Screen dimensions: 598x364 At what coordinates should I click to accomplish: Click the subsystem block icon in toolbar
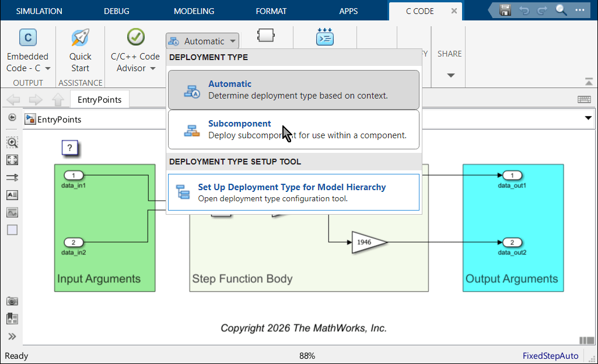(x=265, y=36)
